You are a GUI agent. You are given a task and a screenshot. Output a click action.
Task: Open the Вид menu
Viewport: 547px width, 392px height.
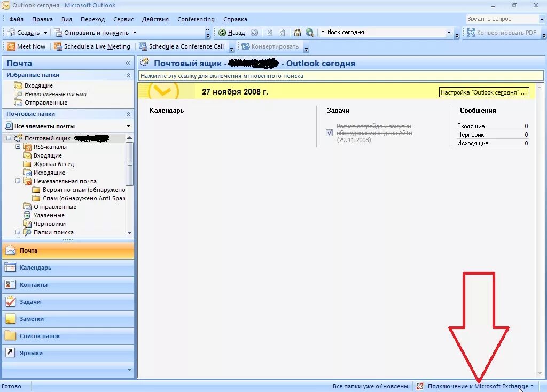coord(67,19)
